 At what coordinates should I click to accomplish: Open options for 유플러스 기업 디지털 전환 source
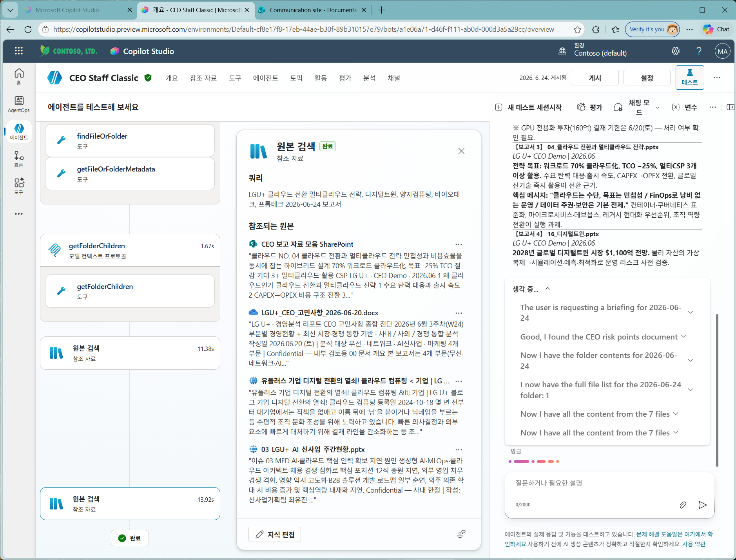[x=459, y=381]
